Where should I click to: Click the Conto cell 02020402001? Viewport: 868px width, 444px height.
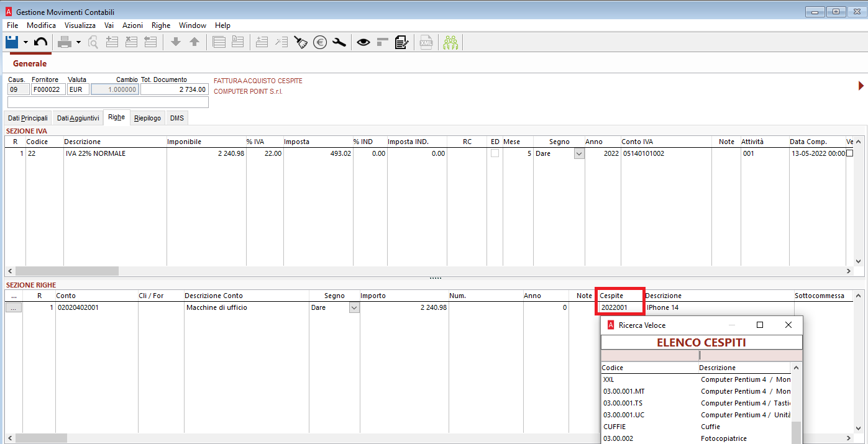(x=96, y=307)
